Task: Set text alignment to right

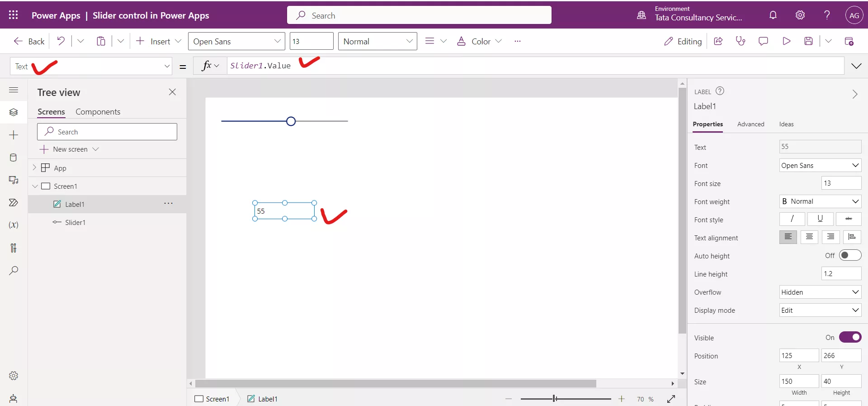Action: click(830, 237)
